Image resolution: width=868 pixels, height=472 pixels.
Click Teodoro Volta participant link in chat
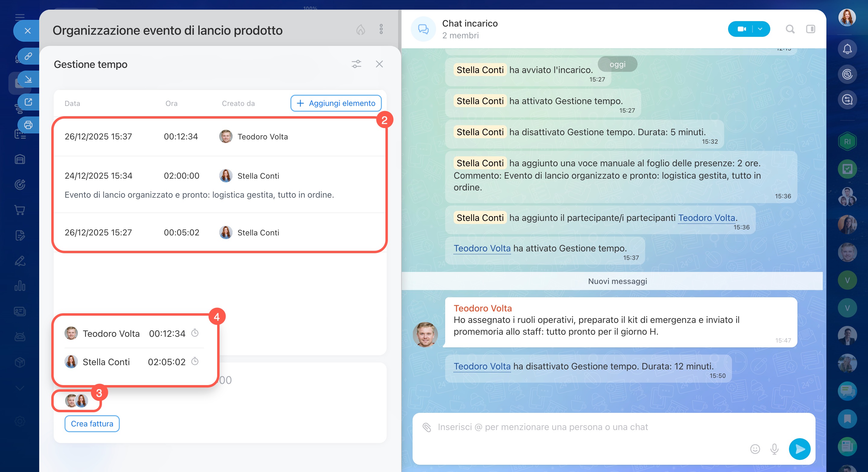click(x=706, y=218)
